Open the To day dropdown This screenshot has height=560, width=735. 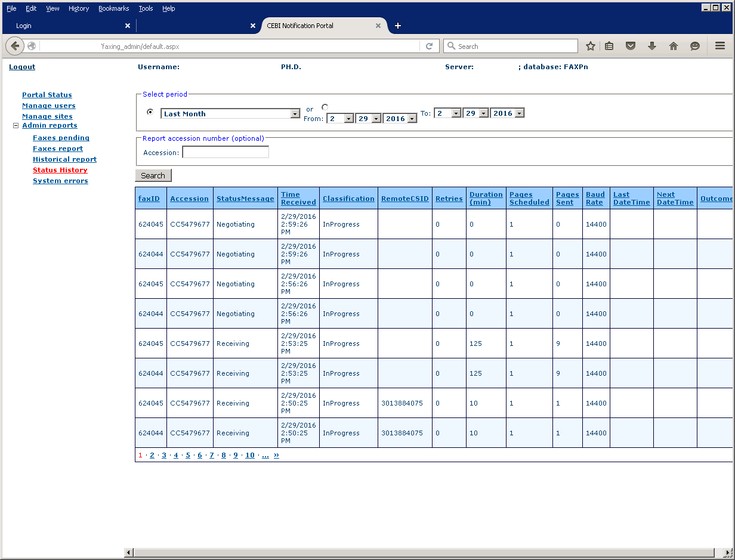click(475, 113)
